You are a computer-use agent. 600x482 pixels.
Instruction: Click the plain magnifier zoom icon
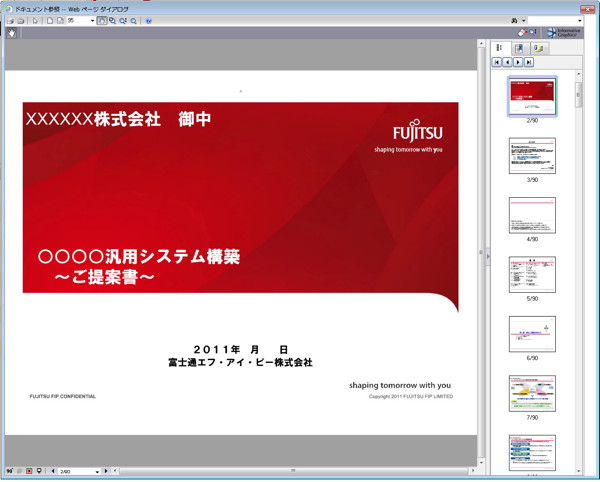[134, 21]
